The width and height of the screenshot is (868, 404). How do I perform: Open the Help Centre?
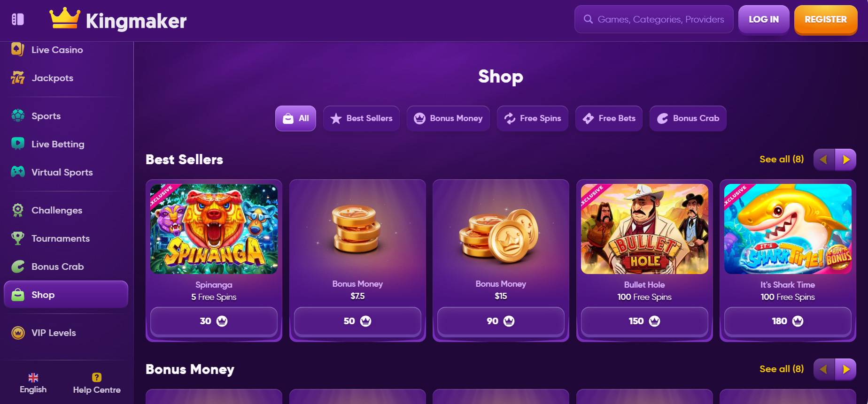tap(97, 383)
